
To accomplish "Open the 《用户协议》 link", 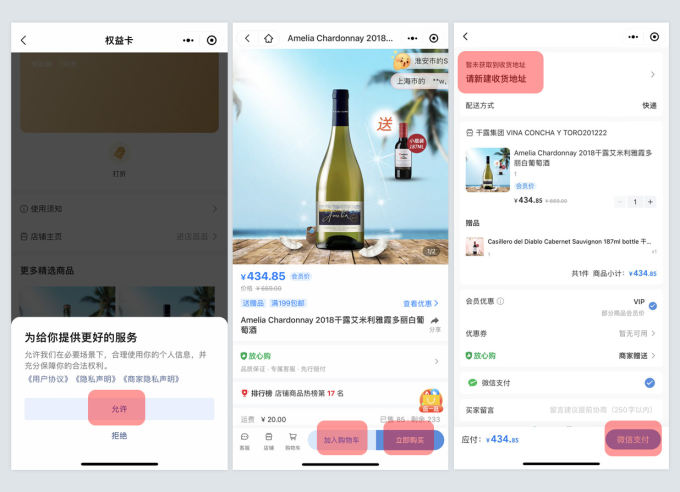I will click(x=45, y=379).
